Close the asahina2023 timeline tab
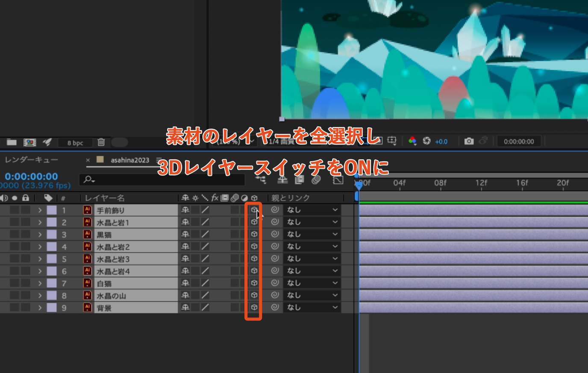This screenshot has height=373, width=588. point(88,160)
